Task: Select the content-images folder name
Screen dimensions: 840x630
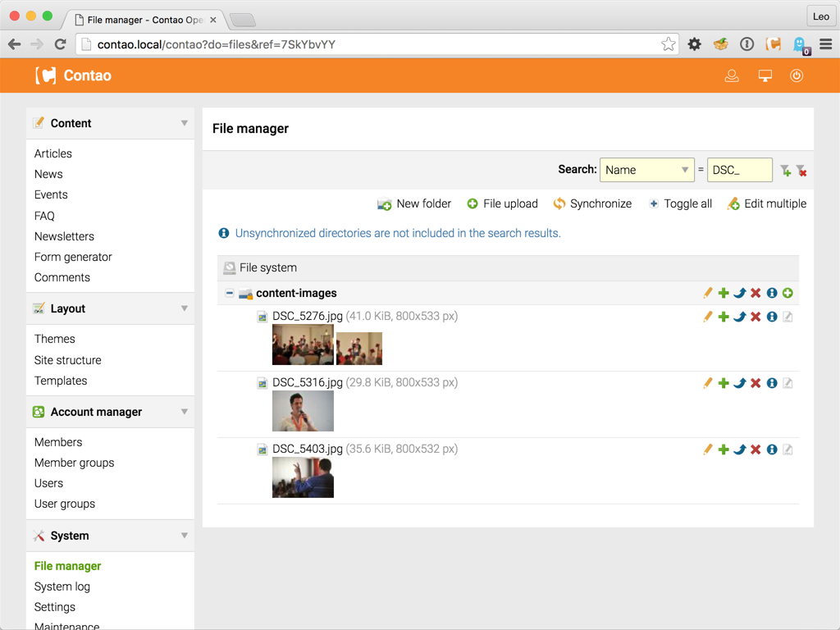Action: point(296,293)
